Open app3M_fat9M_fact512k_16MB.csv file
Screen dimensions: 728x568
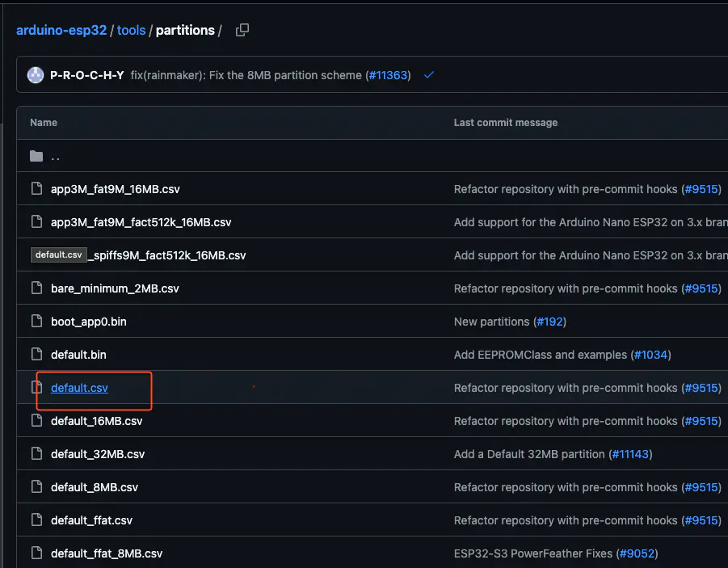point(141,222)
